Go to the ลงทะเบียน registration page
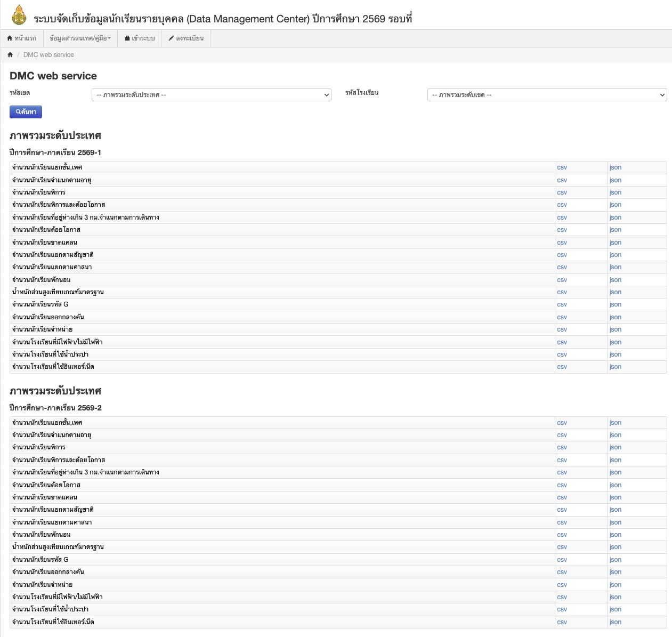Viewport: 672px width, 637px height. click(186, 38)
